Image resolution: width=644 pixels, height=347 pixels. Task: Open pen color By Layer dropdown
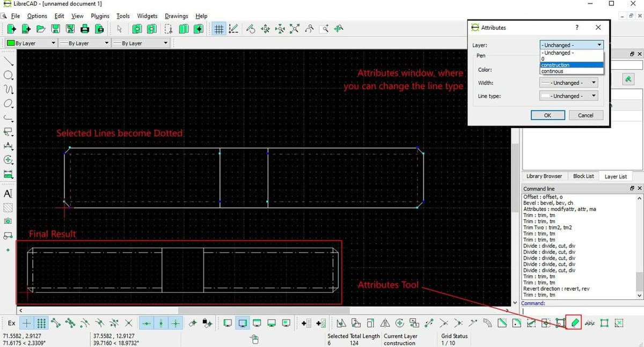pyautogui.click(x=31, y=43)
